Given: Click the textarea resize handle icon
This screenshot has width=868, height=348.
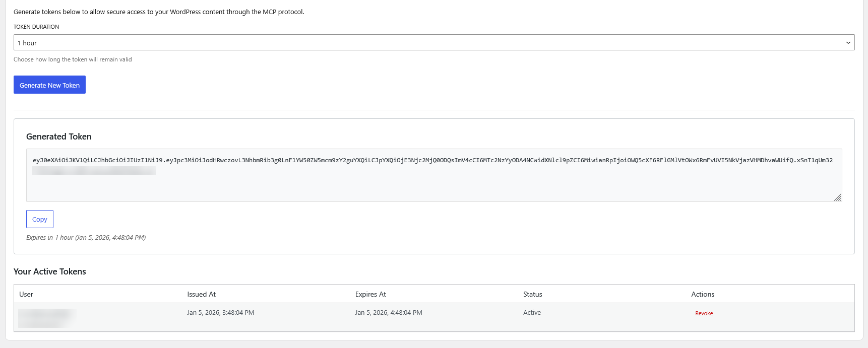Looking at the screenshot, I should point(837,197).
